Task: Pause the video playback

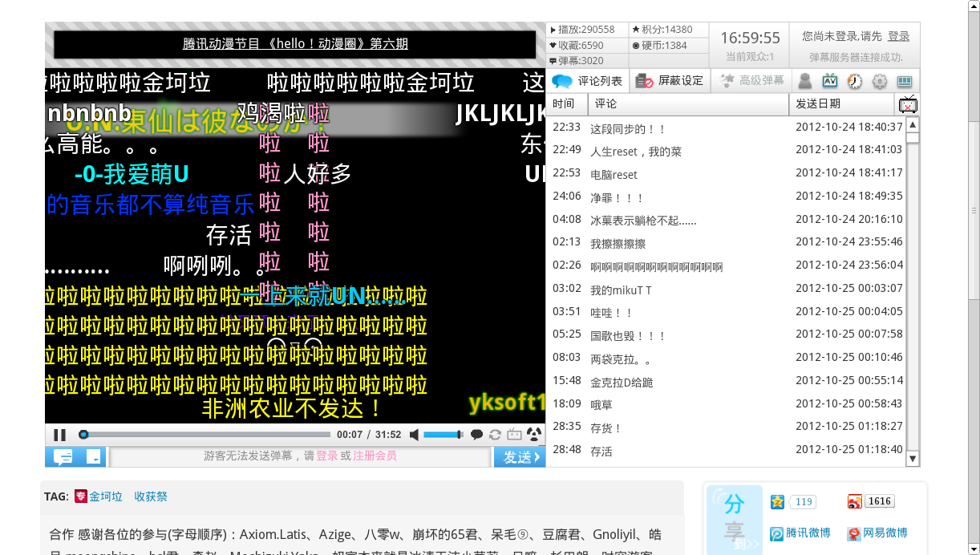Action: [x=60, y=435]
